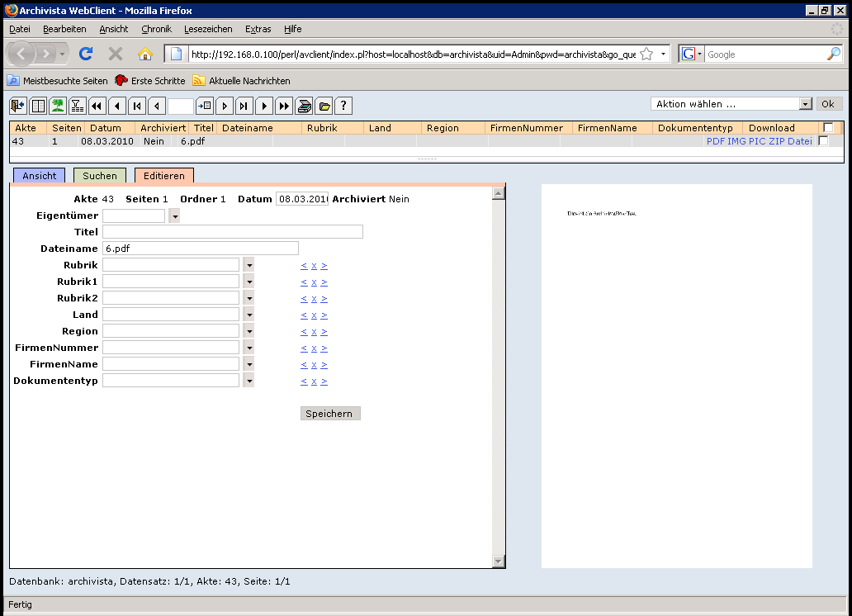Click the Google search box
Image resolution: width=852 pixels, height=616 pixels.
(x=765, y=54)
